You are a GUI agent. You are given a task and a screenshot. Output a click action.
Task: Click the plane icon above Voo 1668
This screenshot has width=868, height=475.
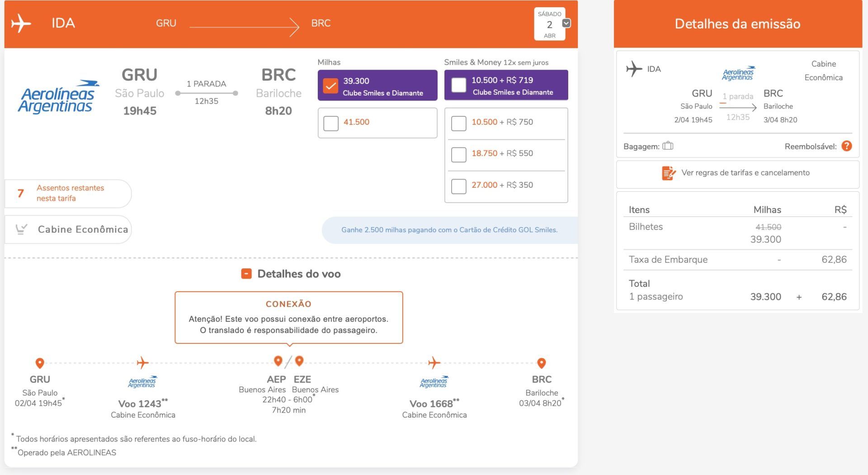(434, 362)
